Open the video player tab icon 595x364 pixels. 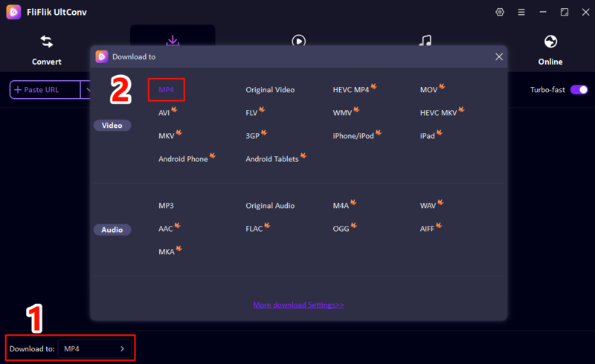tap(299, 40)
